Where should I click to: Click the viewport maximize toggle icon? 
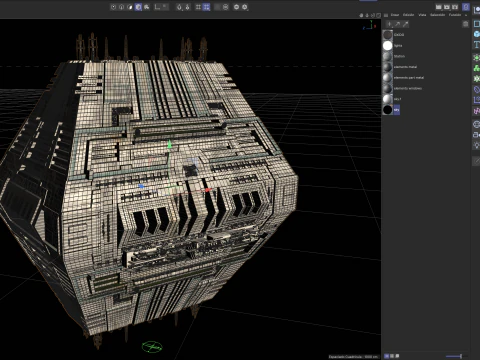pos(378,15)
